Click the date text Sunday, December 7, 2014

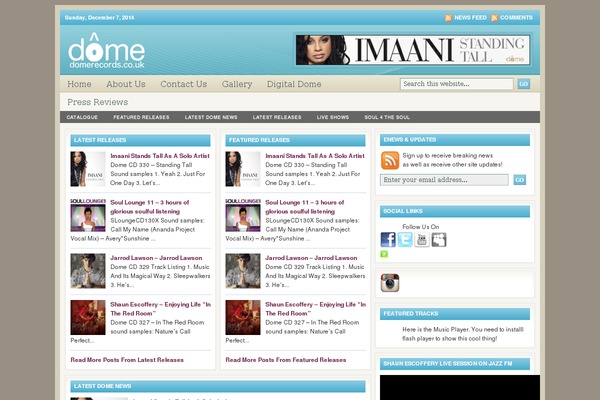tap(99, 18)
